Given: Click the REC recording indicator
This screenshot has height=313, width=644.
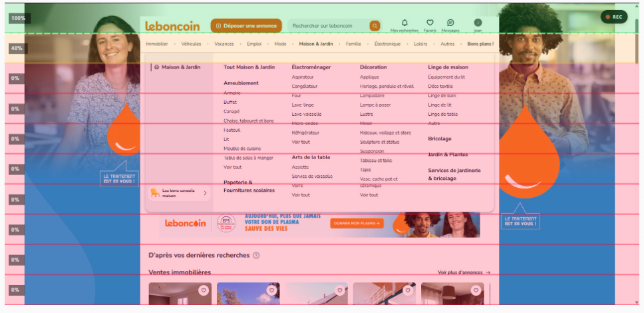Looking at the screenshot, I should pos(613,17).
